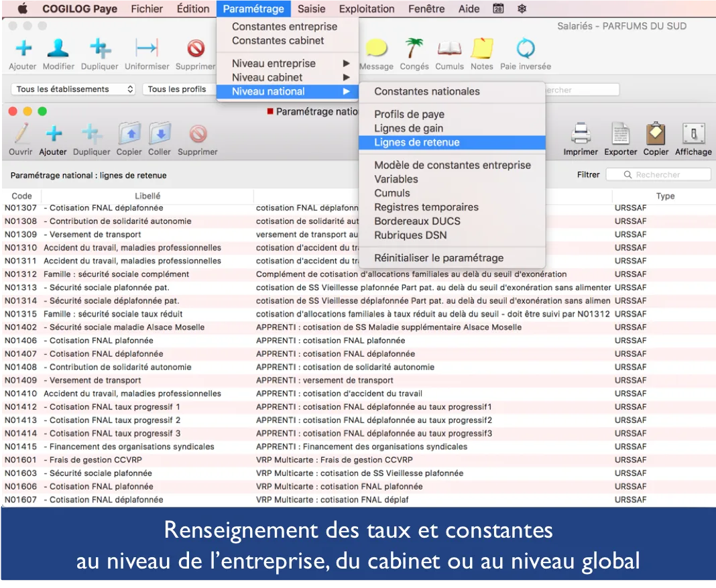The width and height of the screenshot is (716, 588).
Task: Select row N01415 Financement des organisations syndicales
Action: click(358, 447)
